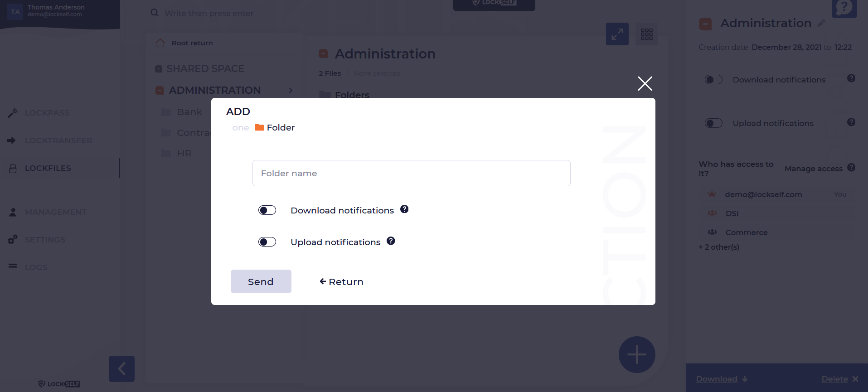Click the Manage access link

814,169
